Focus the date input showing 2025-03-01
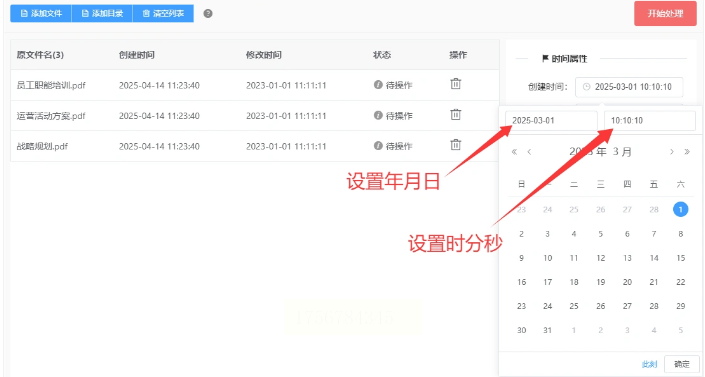 pos(551,121)
